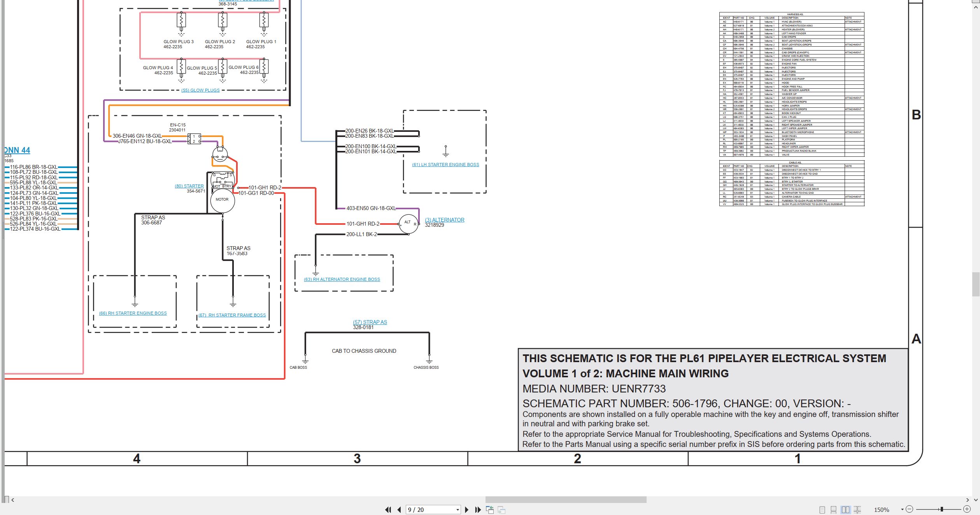
Task: Click the CAB BOSS ground label
Action: (298, 367)
